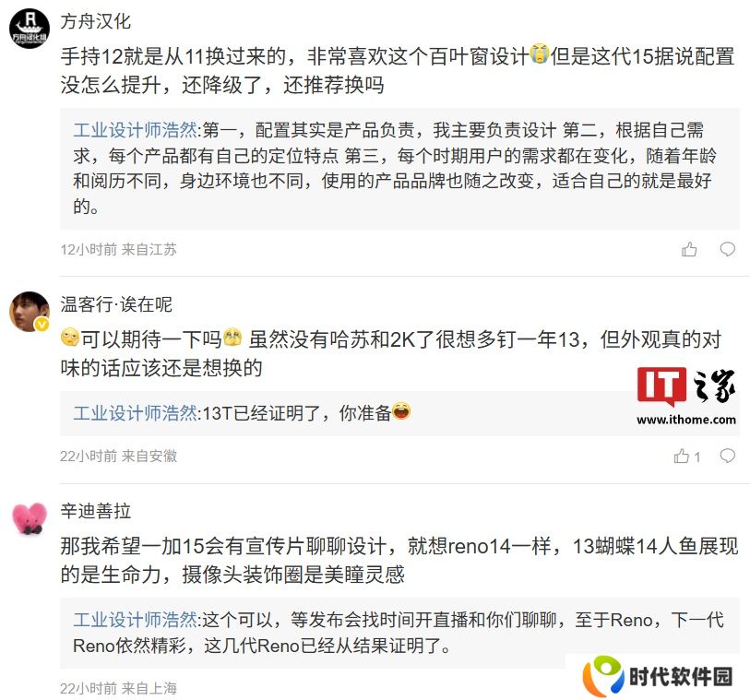Like the comment by 方舟汉化
This screenshot has width=750, height=700.
coord(689,249)
